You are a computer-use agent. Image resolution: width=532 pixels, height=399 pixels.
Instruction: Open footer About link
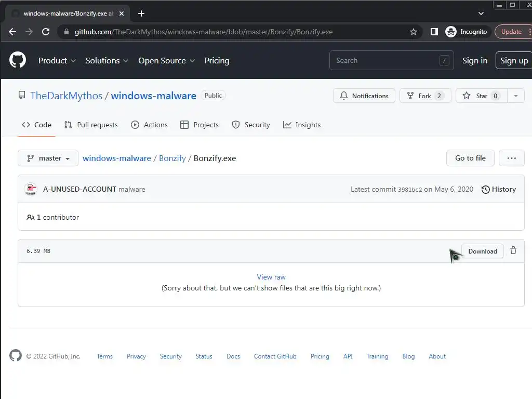tap(437, 356)
